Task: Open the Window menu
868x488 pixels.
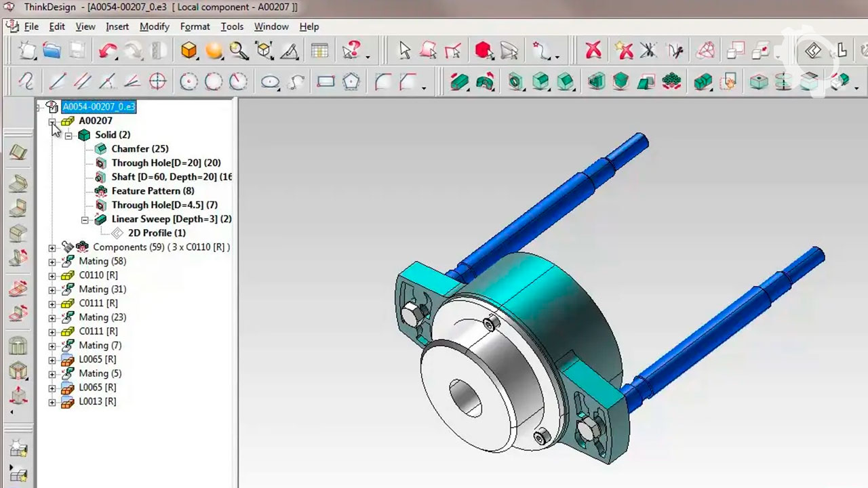Action: tap(271, 26)
